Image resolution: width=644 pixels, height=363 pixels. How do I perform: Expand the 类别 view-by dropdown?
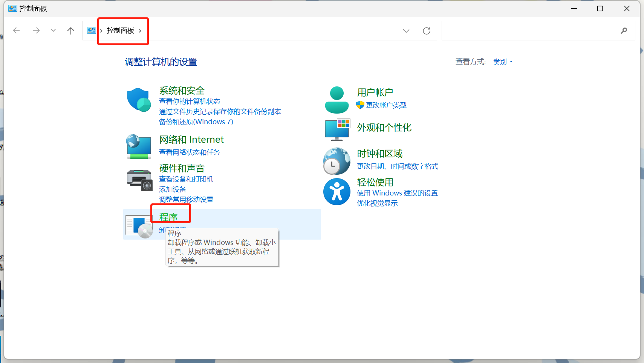click(x=503, y=62)
